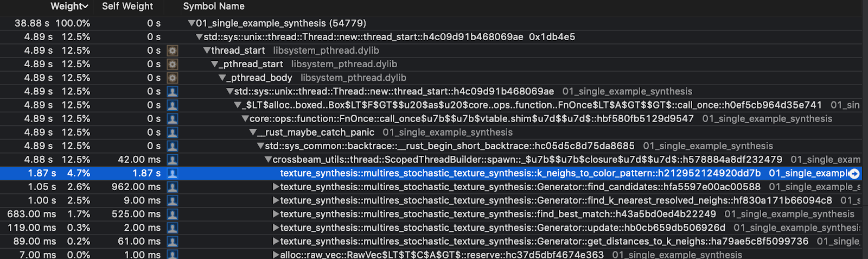Image resolution: width=868 pixels, height=259 pixels.
Task: Click the user icon on Generator::update row
Action: (x=173, y=228)
